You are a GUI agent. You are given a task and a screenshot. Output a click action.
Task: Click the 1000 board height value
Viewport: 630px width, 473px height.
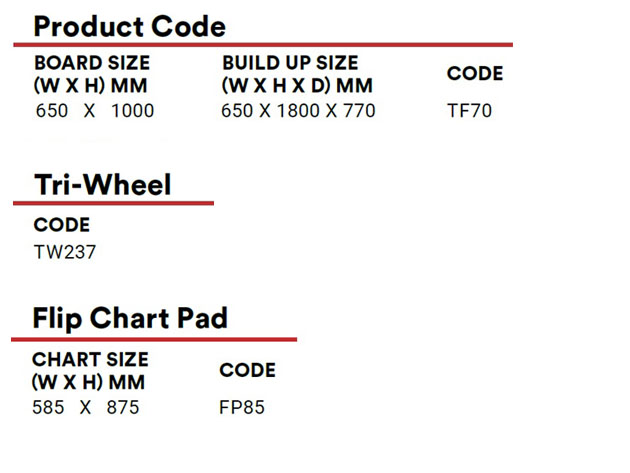click(132, 110)
